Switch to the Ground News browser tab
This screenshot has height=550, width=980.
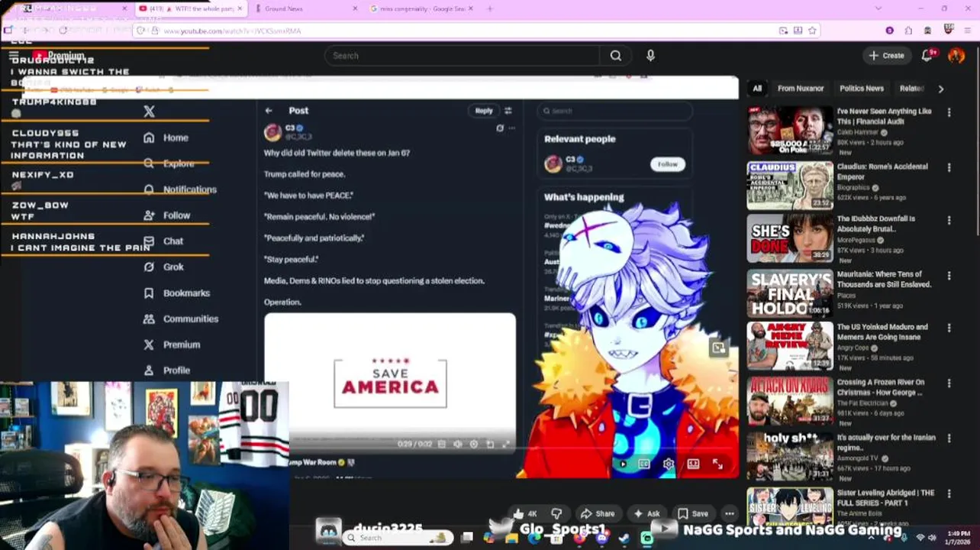pyautogui.click(x=305, y=8)
